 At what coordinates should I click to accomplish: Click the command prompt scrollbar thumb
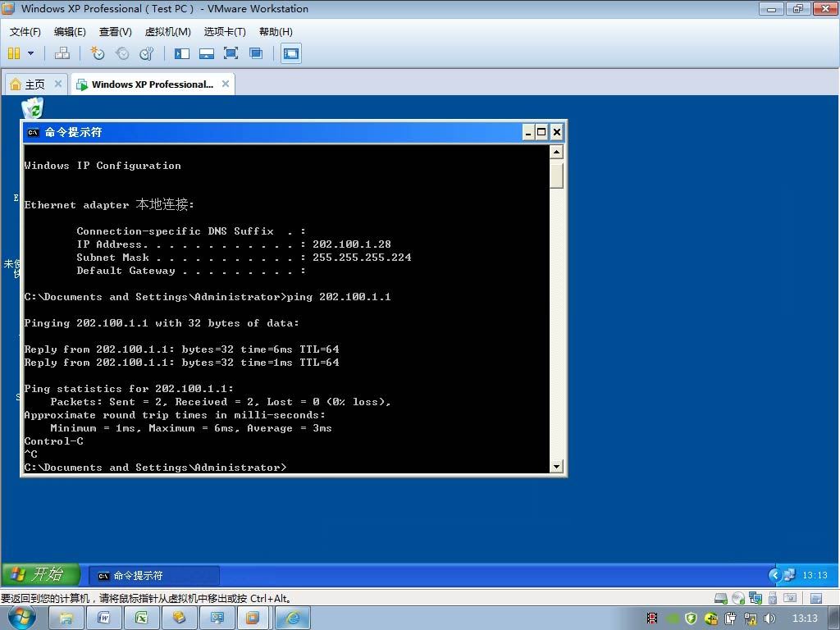tap(557, 176)
